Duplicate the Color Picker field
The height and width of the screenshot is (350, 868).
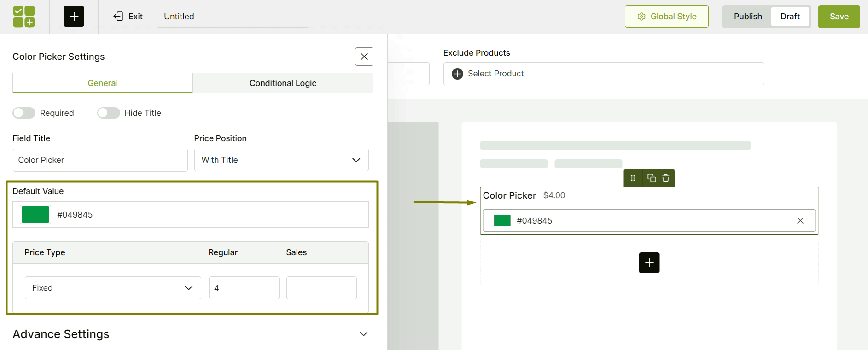652,178
